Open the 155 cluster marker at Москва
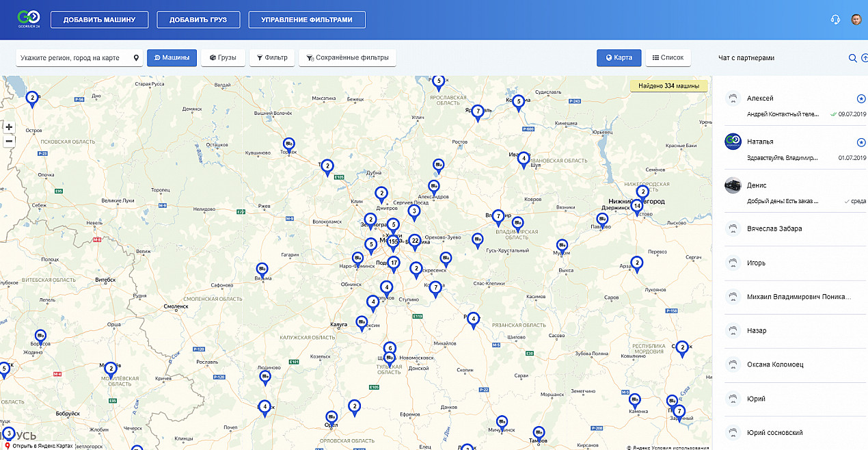The width and height of the screenshot is (868, 450). pos(393,243)
